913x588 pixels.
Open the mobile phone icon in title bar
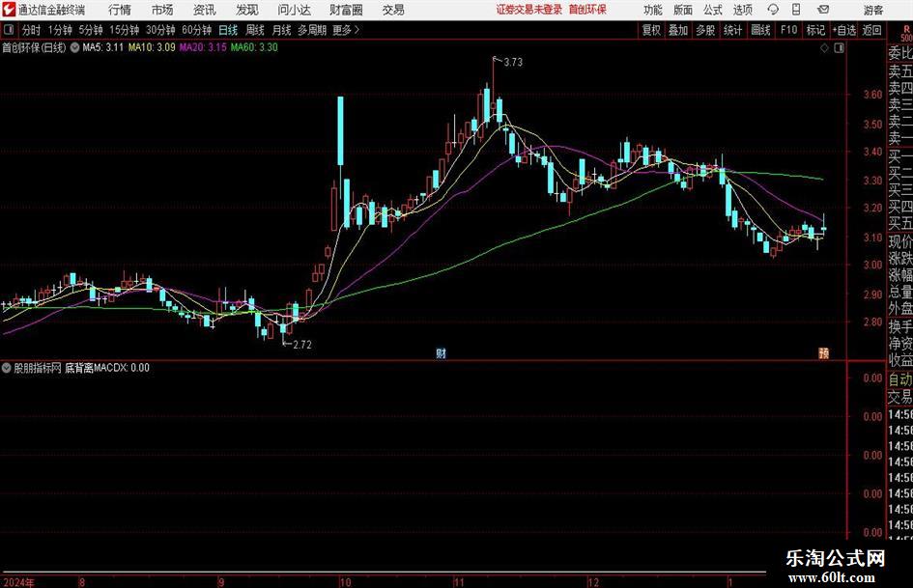[796, 10]
